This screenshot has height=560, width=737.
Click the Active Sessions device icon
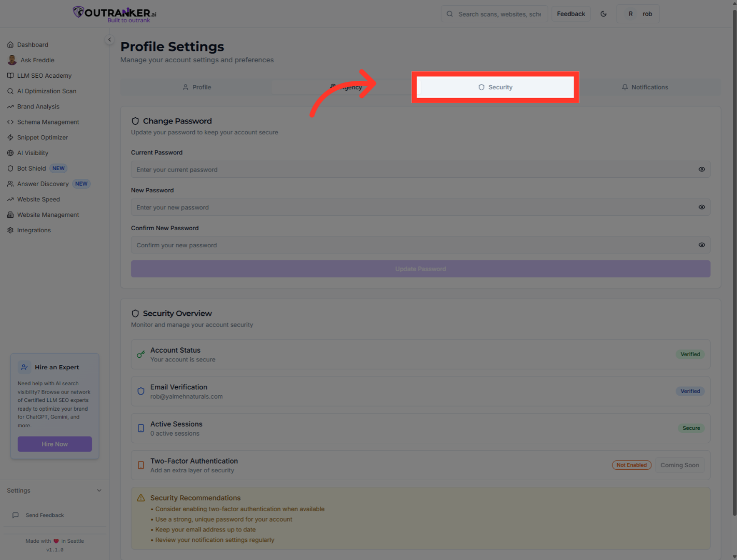(140, 428)
